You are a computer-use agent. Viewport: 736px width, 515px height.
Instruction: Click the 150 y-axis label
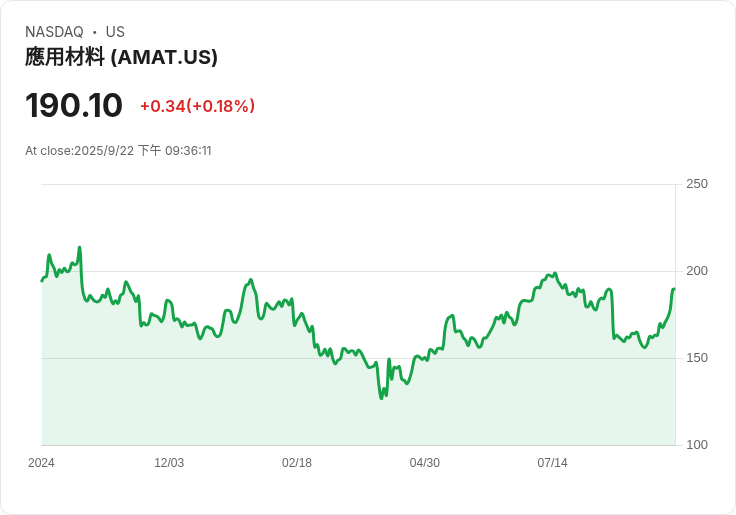pos(697,358)
